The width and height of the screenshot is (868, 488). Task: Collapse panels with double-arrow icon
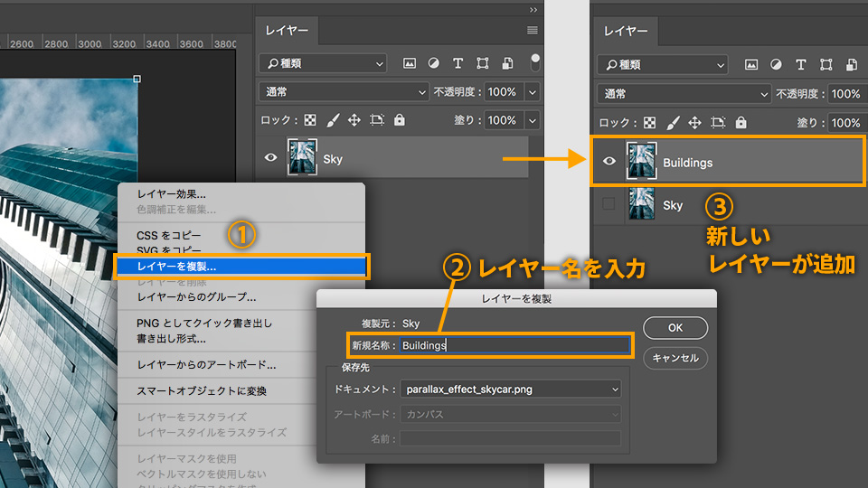point(533,10)
